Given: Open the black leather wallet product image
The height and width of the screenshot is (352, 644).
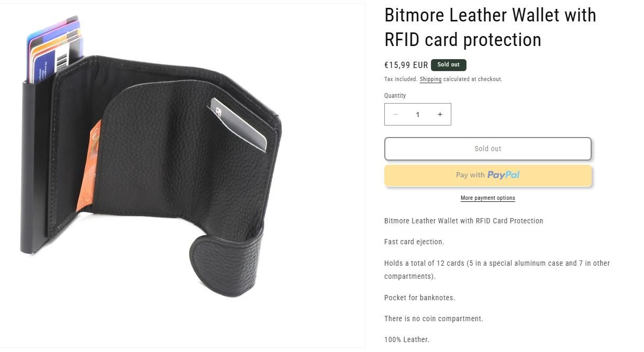Looking at the screenshot, I should click(x=182, y=175).
